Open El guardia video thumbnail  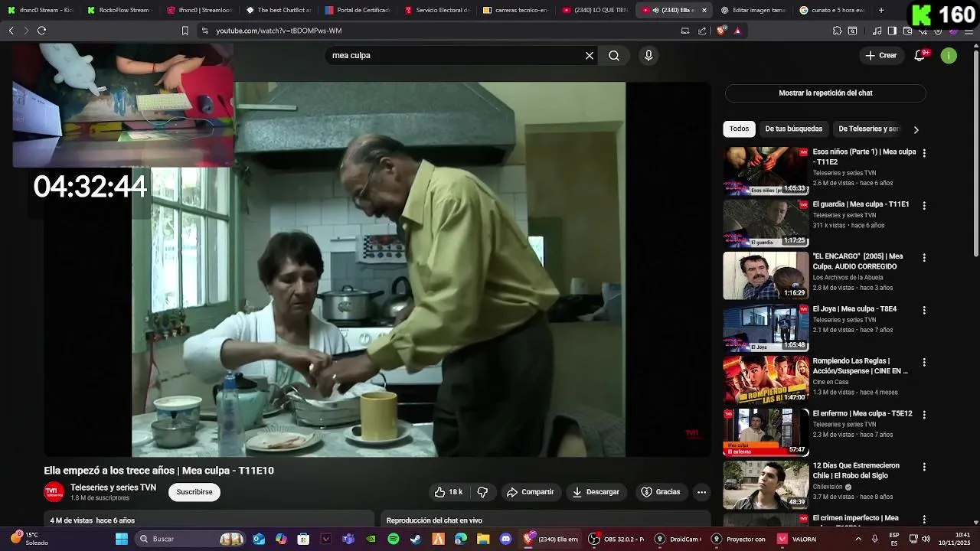coord(766,223)
